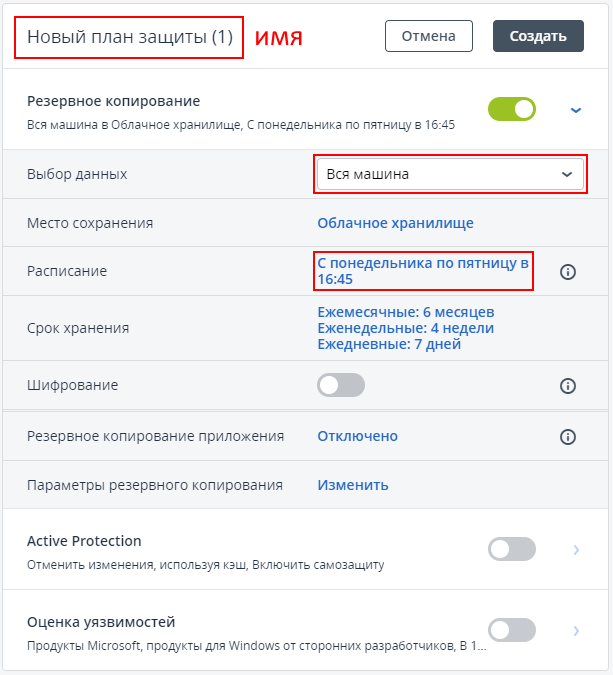Click info icon for Резервное копирование приложения
Screen dimensions: 613x675
tap(568, 436)
